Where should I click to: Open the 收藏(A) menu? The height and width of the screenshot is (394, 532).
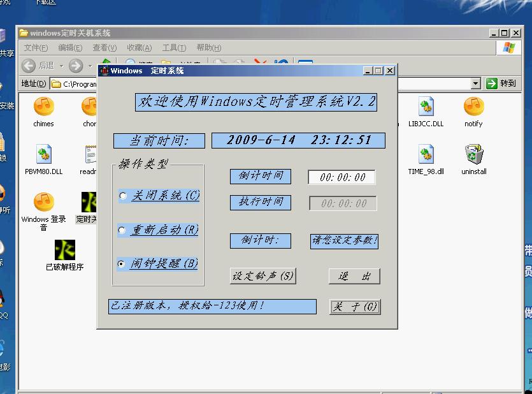[x=140, y=48]
